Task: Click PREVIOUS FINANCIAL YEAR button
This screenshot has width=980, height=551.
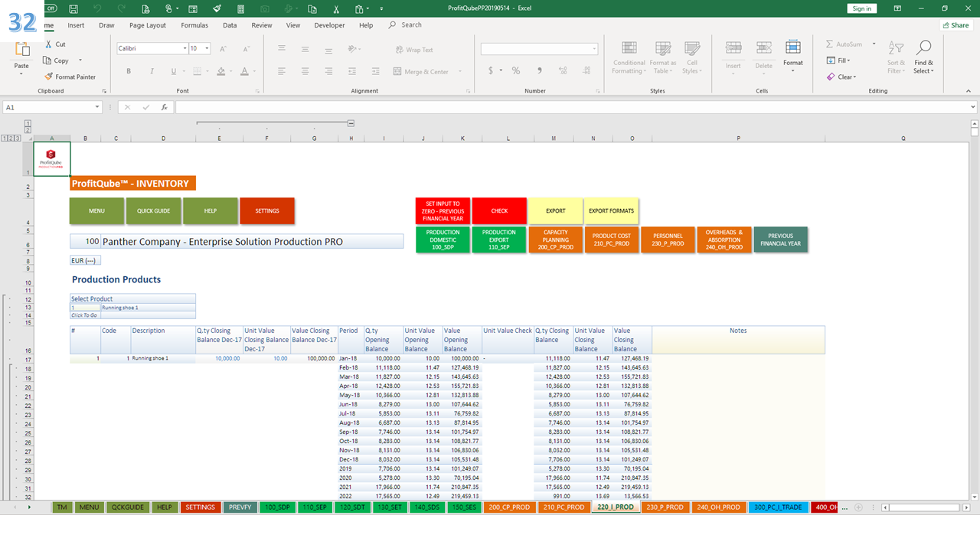Action: coord(781,240)
